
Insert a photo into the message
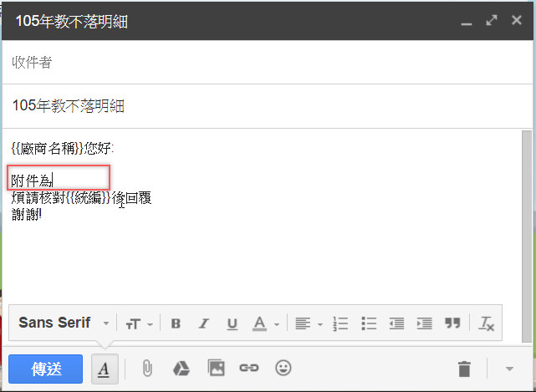(x=216, y=368)
